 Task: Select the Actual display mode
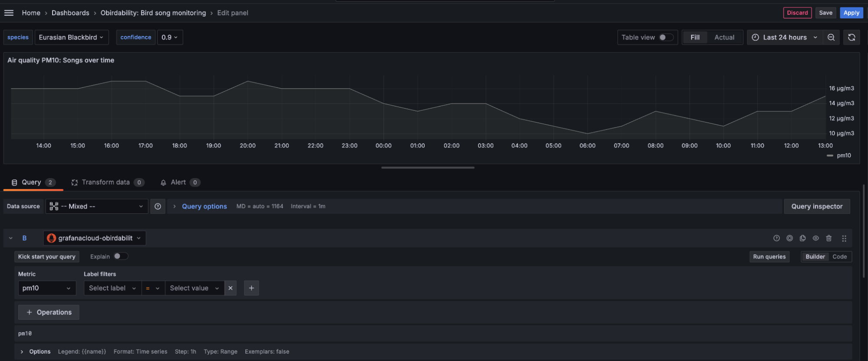724,37
